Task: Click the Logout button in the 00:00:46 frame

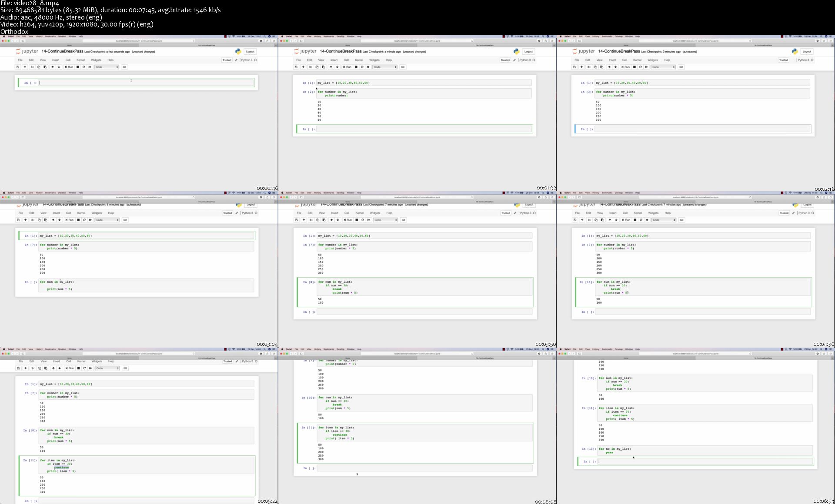Action: pyautogui.click(x=250, y=51)
